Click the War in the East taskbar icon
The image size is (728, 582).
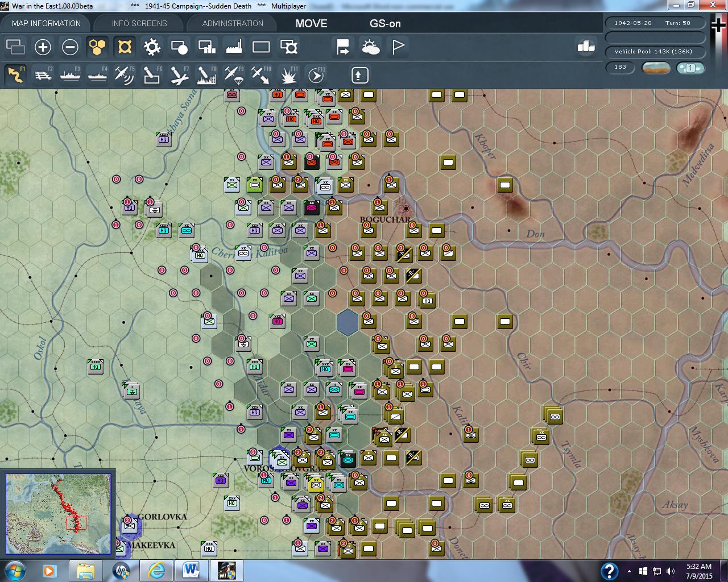227,571
